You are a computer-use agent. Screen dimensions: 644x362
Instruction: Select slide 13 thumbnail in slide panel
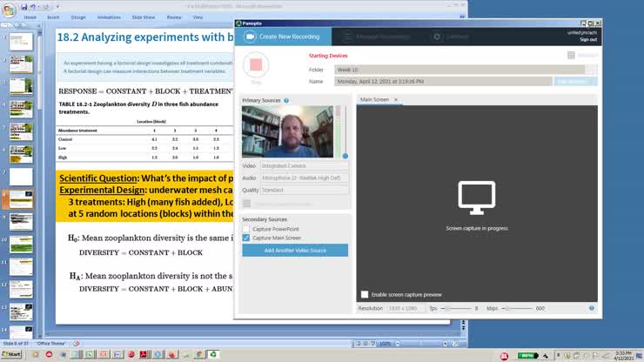[21, 312]
